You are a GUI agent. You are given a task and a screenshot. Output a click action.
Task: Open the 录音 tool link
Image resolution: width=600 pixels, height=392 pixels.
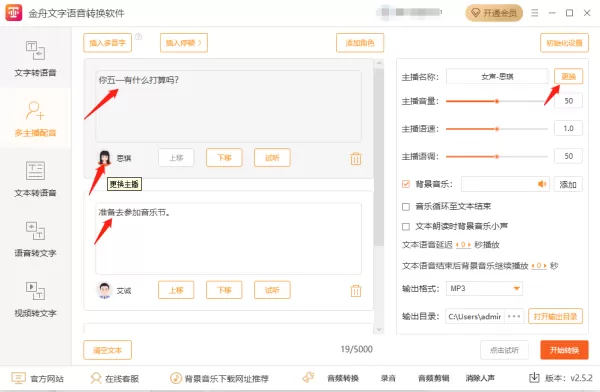point(388,379)
